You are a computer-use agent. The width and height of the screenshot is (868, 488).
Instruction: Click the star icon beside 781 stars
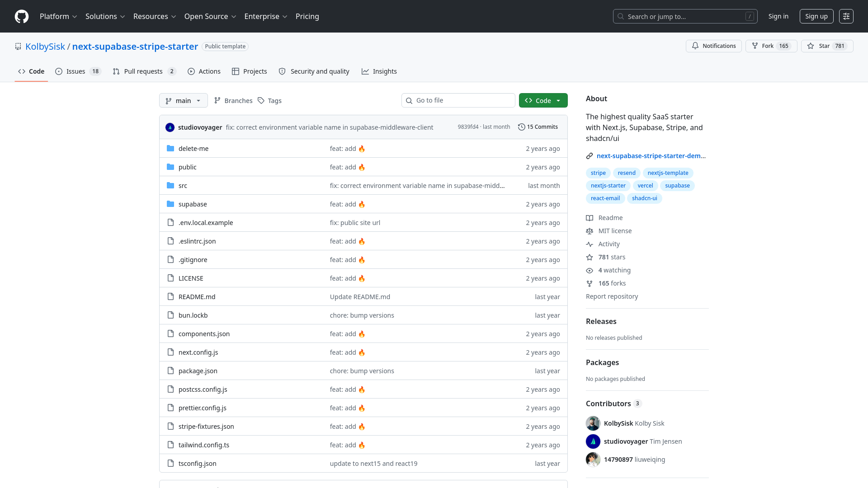pos(590,257)
